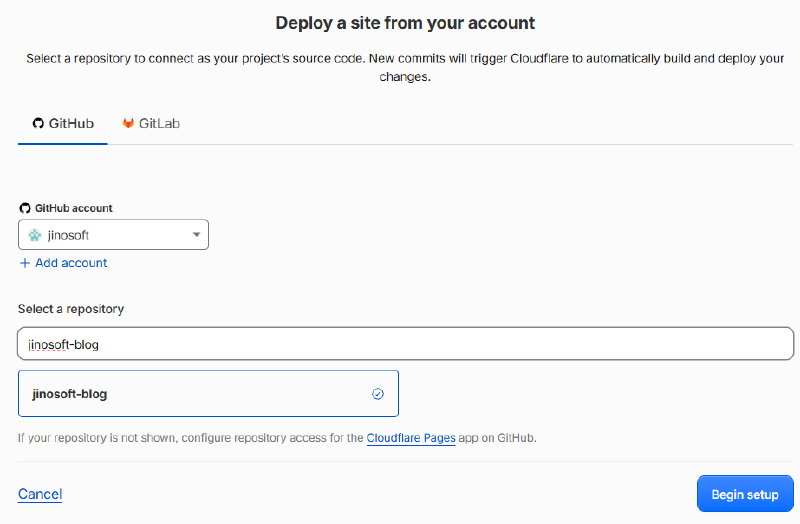Click the jinosoft account avatar icon
This screenshot has width=800, height=524.
tap(35, 235)
